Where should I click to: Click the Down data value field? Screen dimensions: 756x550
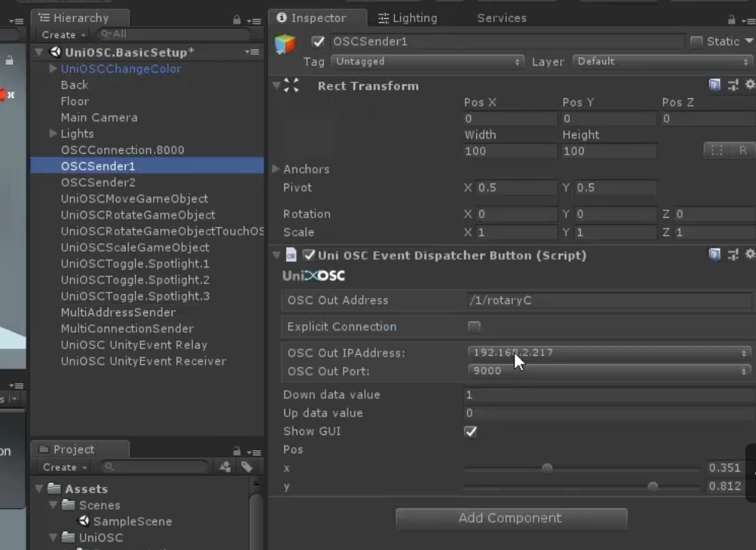point(610,395)
